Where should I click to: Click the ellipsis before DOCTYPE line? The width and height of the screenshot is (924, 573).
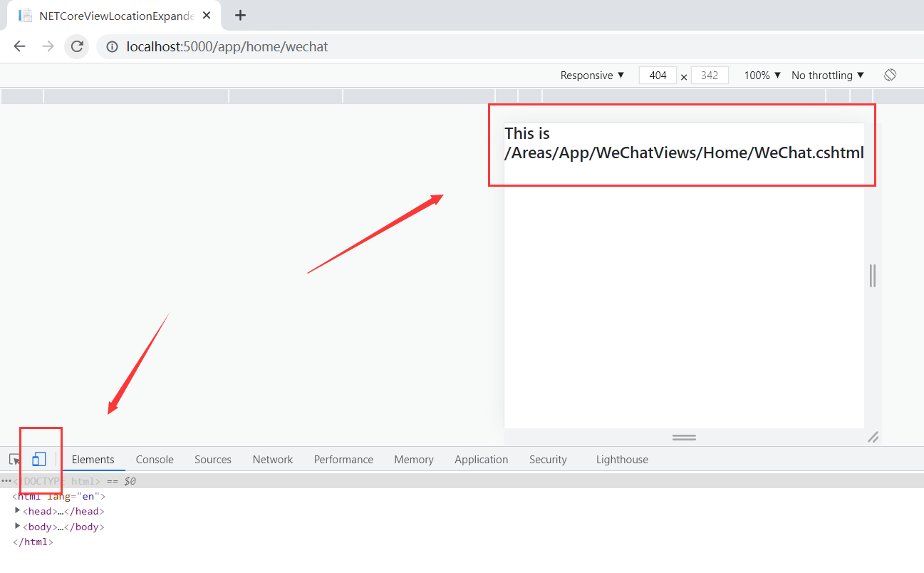(x=6, y=481)
